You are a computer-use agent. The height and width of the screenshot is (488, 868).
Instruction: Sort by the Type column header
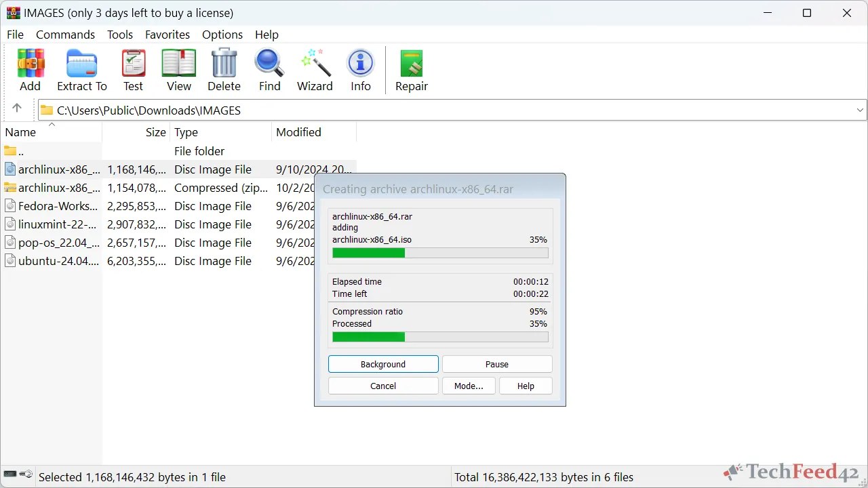(220, 132)
